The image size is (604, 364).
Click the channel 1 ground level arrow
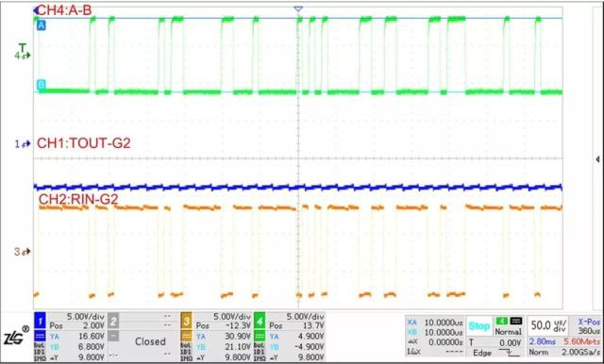[x=23, y=144]
